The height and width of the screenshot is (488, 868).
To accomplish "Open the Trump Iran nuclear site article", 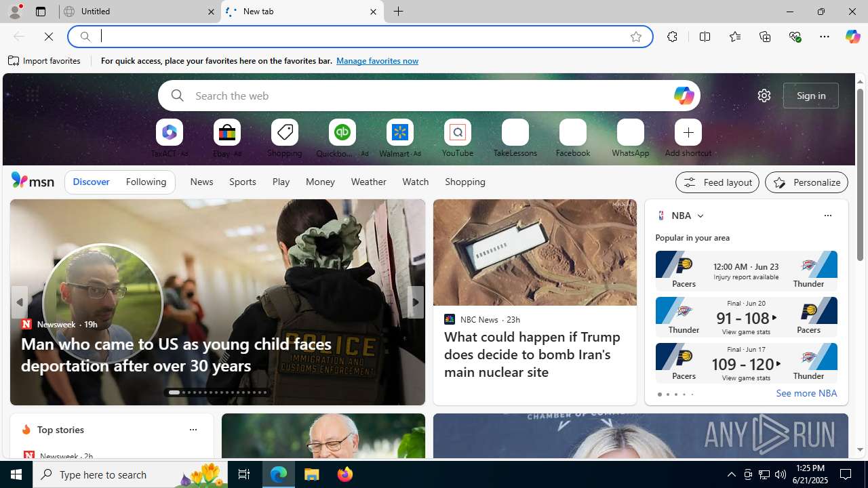I will coord(534,354).
